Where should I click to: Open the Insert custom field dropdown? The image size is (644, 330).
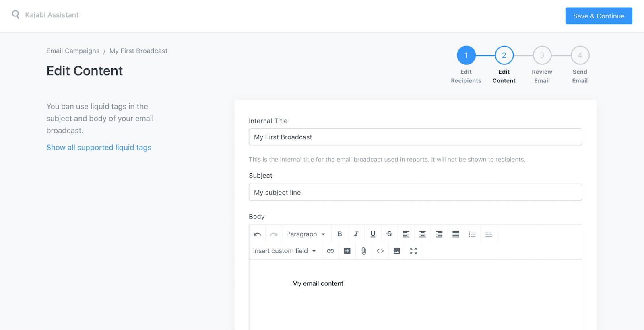click(x=285, y=251)
